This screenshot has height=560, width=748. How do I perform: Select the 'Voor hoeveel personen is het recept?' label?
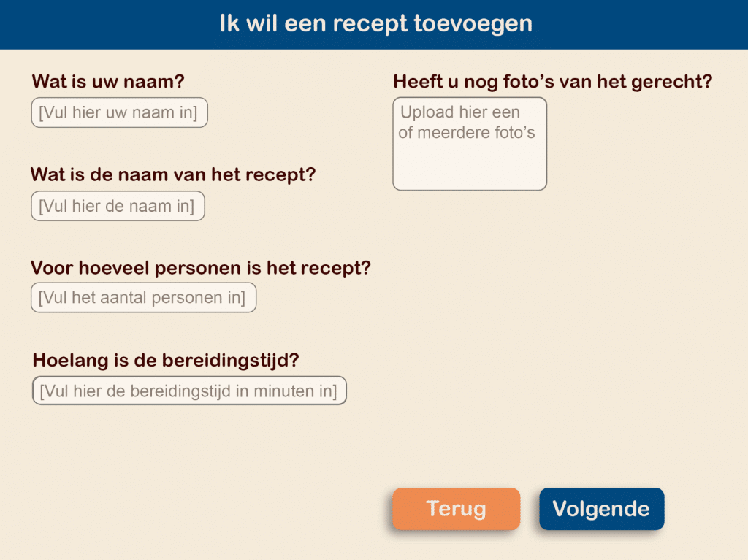click(201, 268)
